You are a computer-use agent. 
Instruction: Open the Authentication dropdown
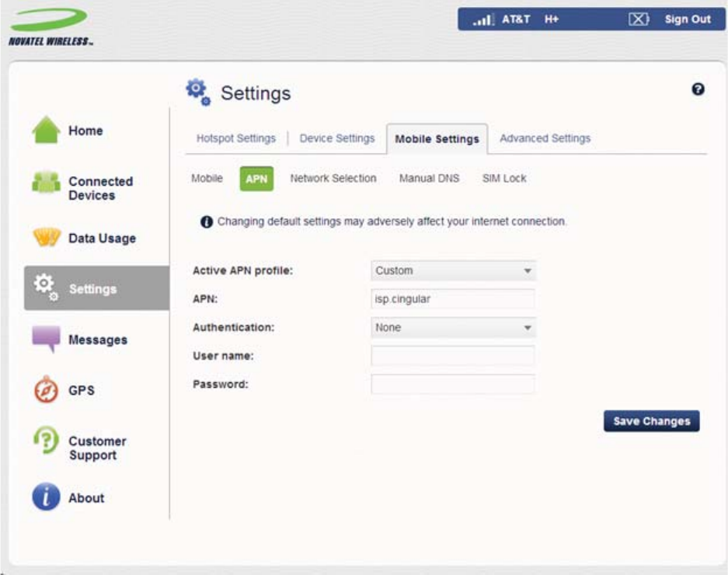tap(453, 327)
